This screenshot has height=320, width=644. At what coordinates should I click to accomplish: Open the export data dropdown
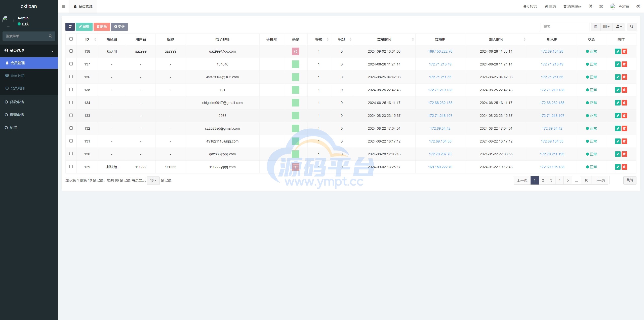(x=619, y=27)
